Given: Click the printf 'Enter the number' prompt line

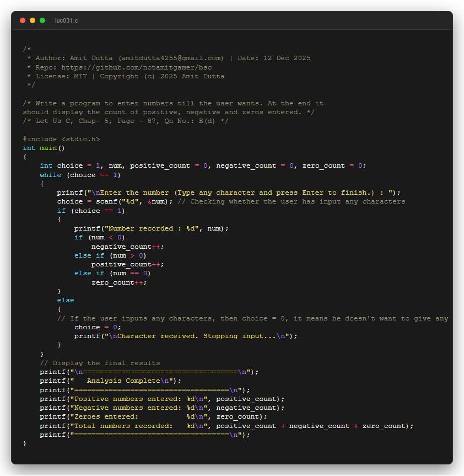Looking at the screenshot, I should 229,192.
